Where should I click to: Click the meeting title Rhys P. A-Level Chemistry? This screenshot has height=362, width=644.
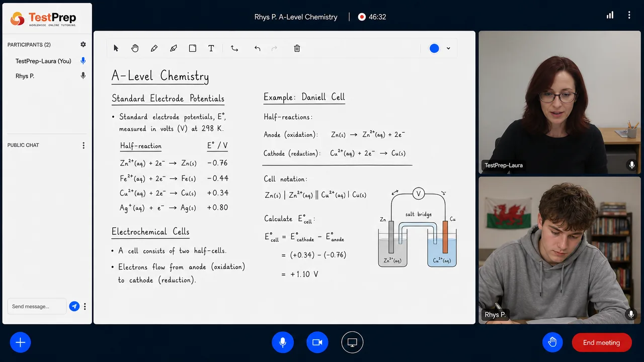[296, 17]
